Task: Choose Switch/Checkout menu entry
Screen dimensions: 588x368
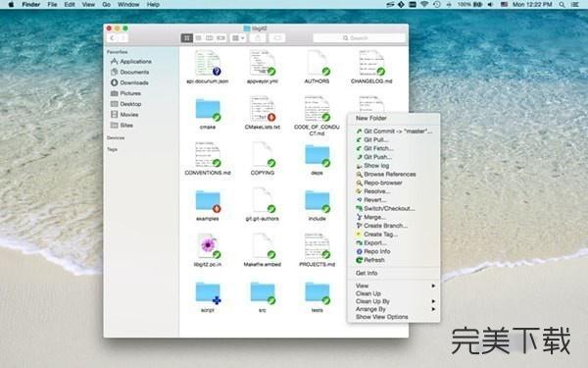Action: (394, 208)
